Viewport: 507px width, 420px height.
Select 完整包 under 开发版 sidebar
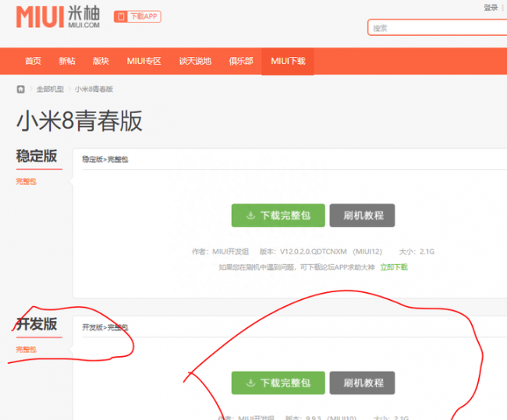click(x=27, y=350)
